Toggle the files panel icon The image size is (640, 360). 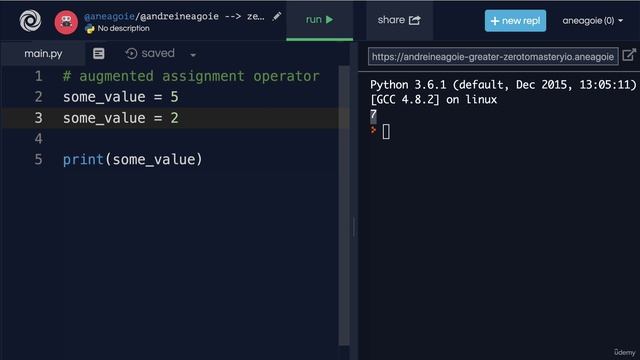point(98,53)
